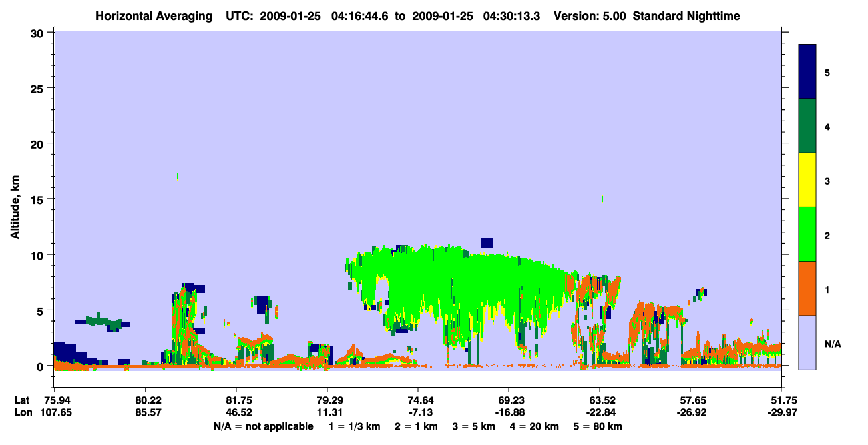The height and width of the screenshot is (445, 868).
Task: Click the isolated dark blue square above the cloud
Action: 487,242
